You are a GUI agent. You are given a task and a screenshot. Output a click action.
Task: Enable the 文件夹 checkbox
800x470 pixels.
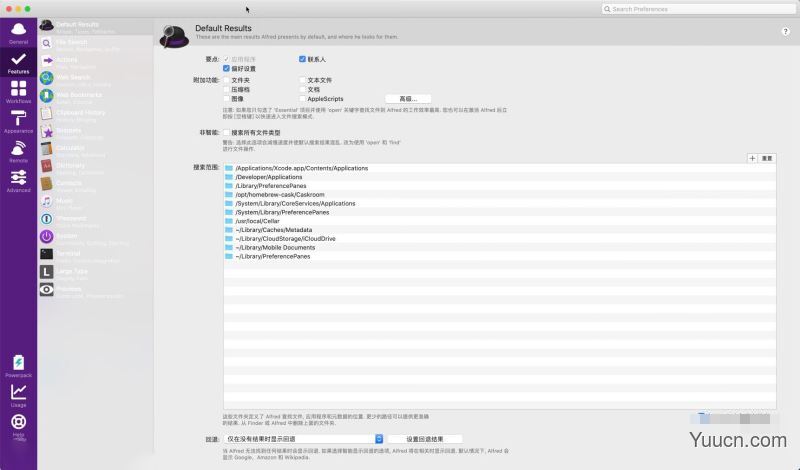click(226, 80)
